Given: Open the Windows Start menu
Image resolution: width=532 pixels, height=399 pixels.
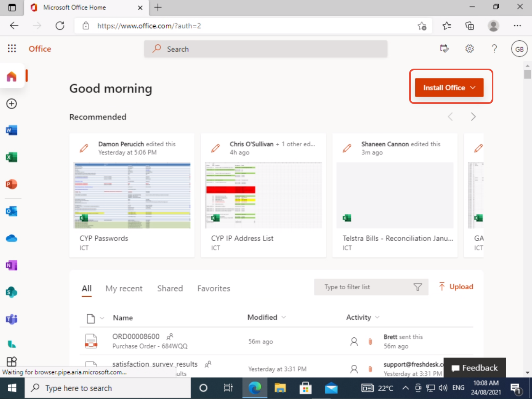Looking at the screenshot, I should (x=12, y=388).
